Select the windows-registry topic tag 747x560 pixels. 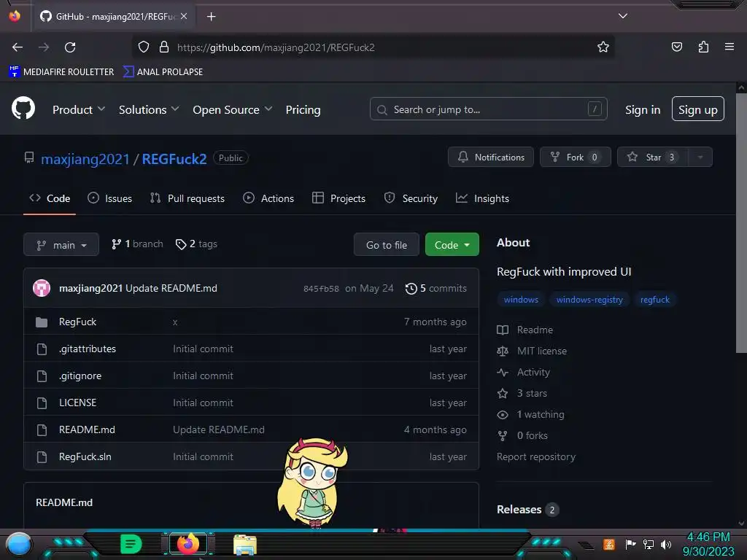coord(589,300)
